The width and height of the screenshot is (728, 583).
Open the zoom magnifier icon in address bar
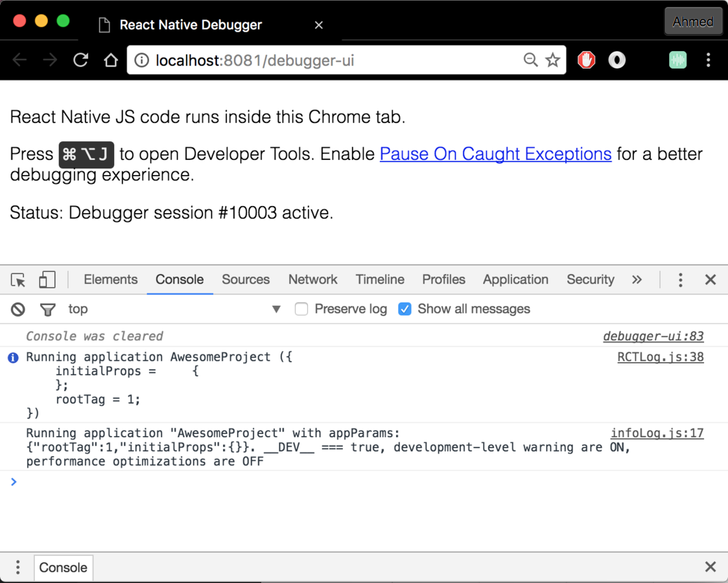[530, 60]
